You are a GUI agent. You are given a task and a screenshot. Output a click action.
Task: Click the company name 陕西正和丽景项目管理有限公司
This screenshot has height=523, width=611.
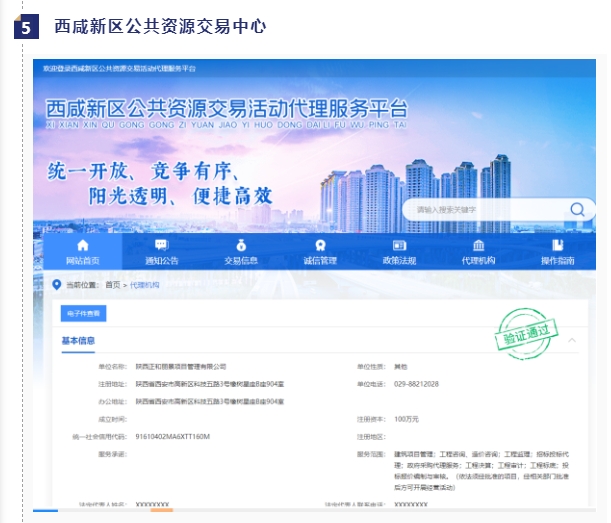point(181,366)
